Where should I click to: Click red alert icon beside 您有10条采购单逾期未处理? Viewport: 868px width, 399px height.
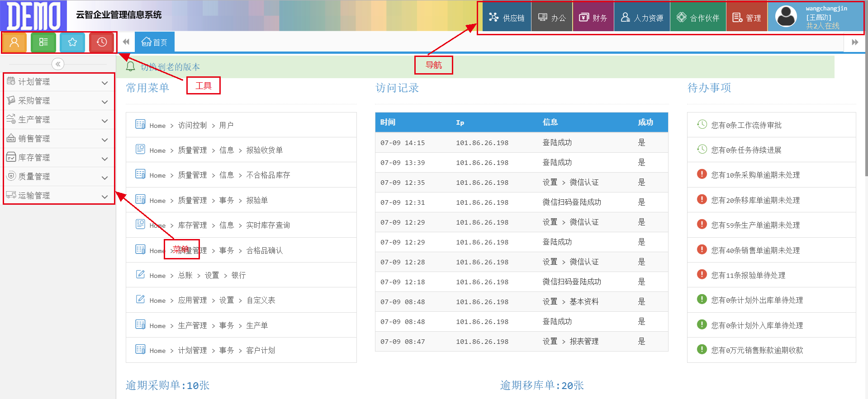[702, 174]
